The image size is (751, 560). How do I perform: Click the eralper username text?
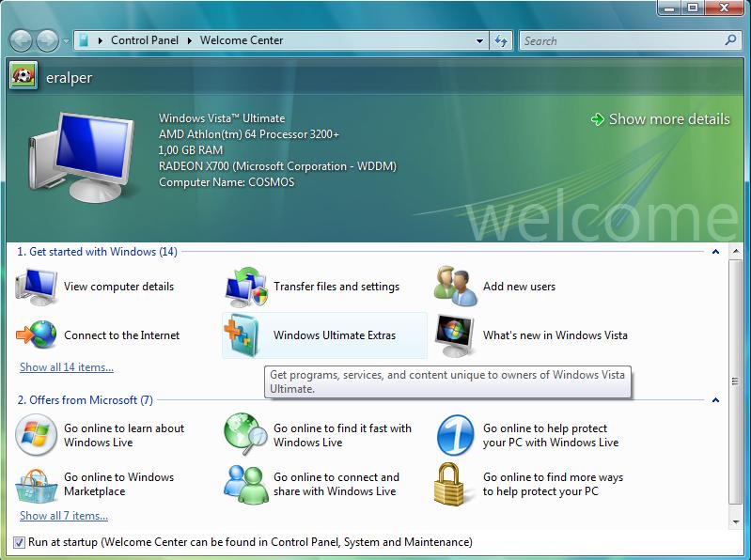[x=69, y=78]
